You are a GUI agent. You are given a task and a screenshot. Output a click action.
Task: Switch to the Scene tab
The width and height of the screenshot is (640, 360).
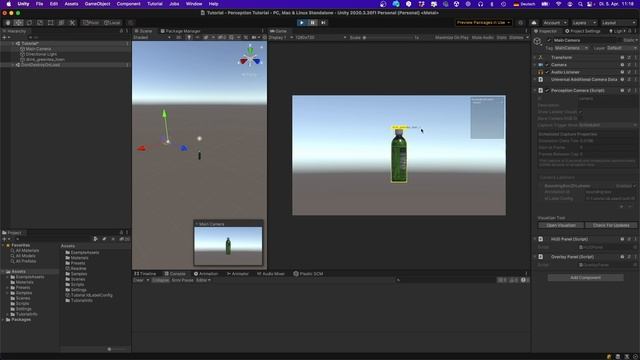[x=143, y=31]
